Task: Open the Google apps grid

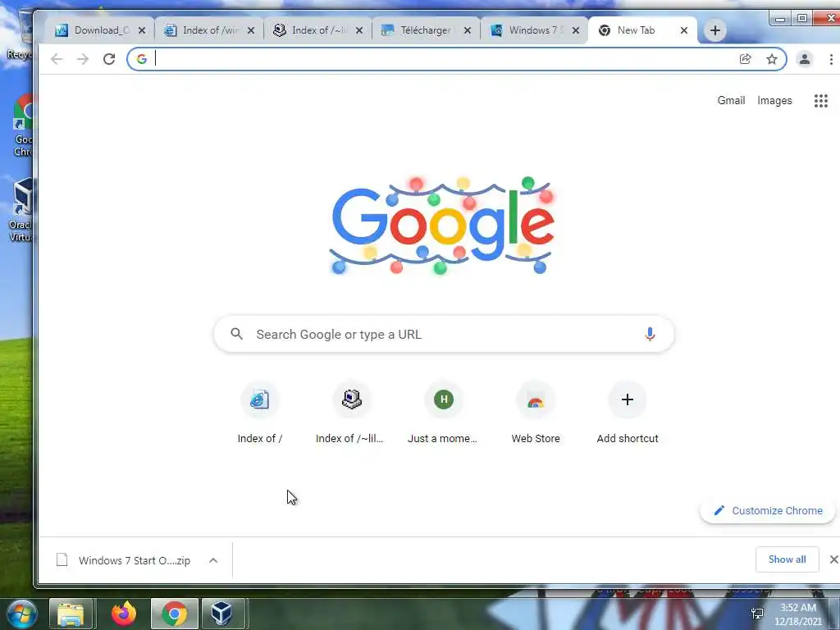Action: click(x=820, y=101)
